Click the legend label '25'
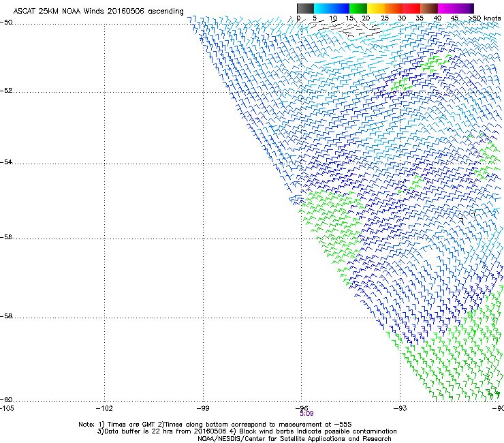 [385, 18]
